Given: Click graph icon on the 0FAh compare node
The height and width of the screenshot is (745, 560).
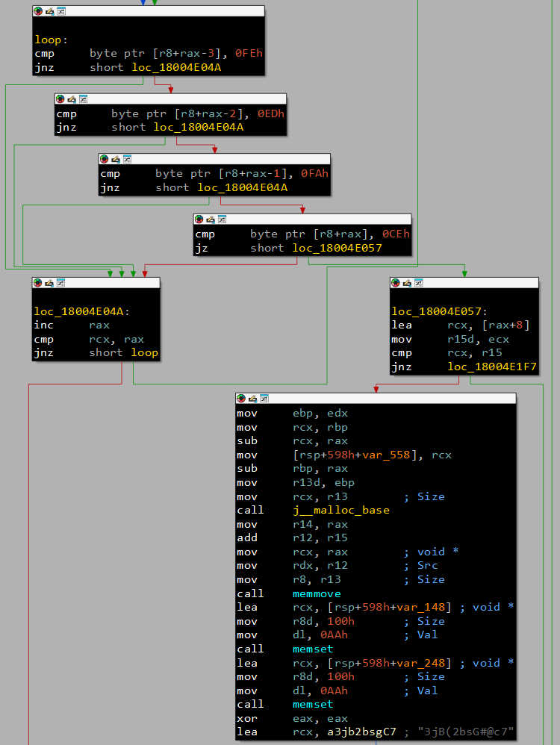Looking at the screenshot, I should coord(127,159).
